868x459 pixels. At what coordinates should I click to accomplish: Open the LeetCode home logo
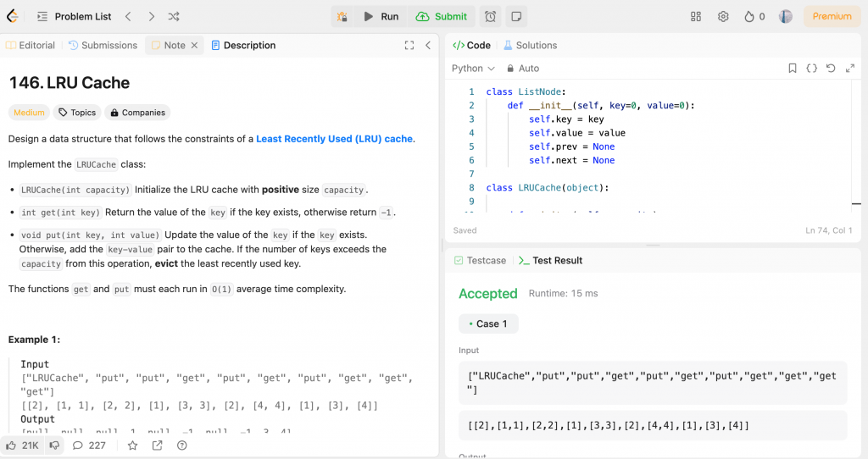click(12, 16)
